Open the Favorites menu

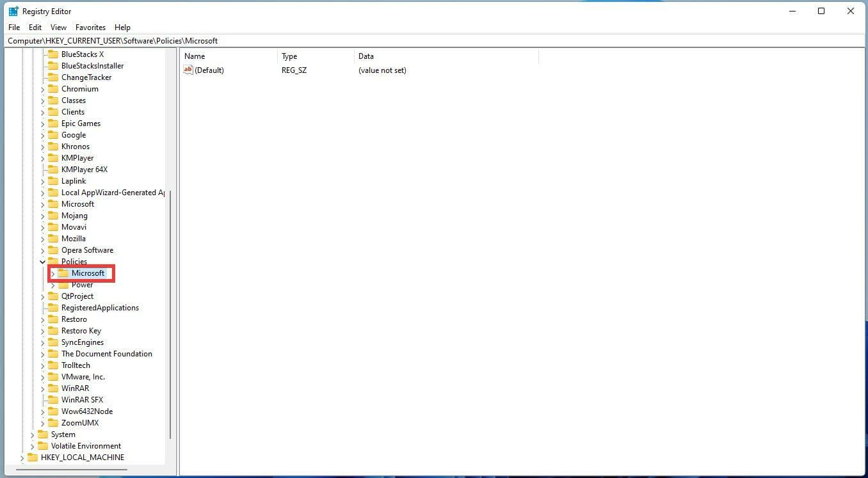click(90, 27)
